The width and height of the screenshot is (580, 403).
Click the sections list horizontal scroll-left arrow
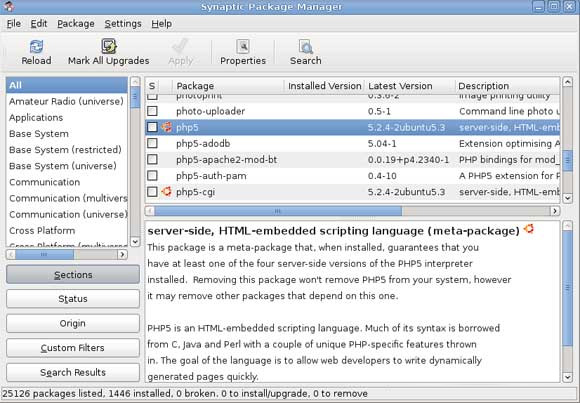click(11, 254)
